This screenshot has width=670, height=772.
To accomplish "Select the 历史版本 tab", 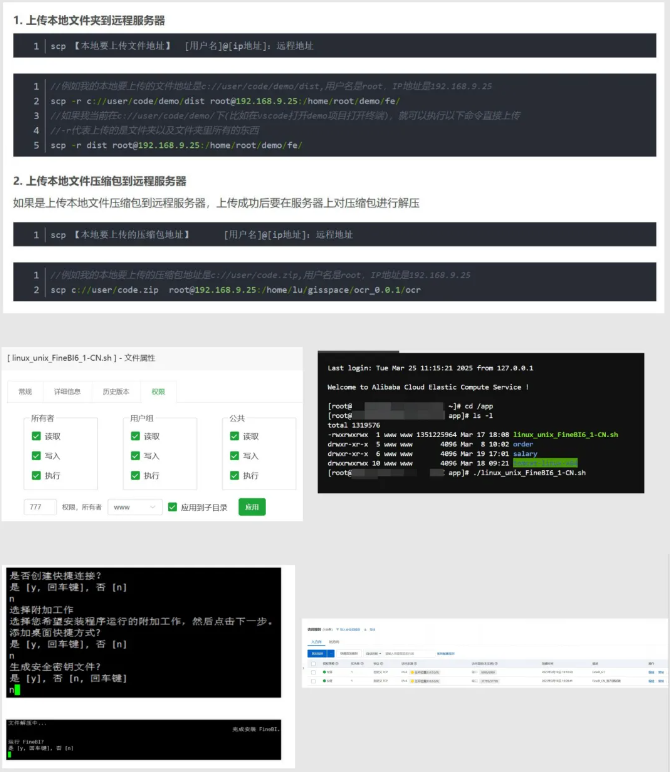I will click(116, 392).
